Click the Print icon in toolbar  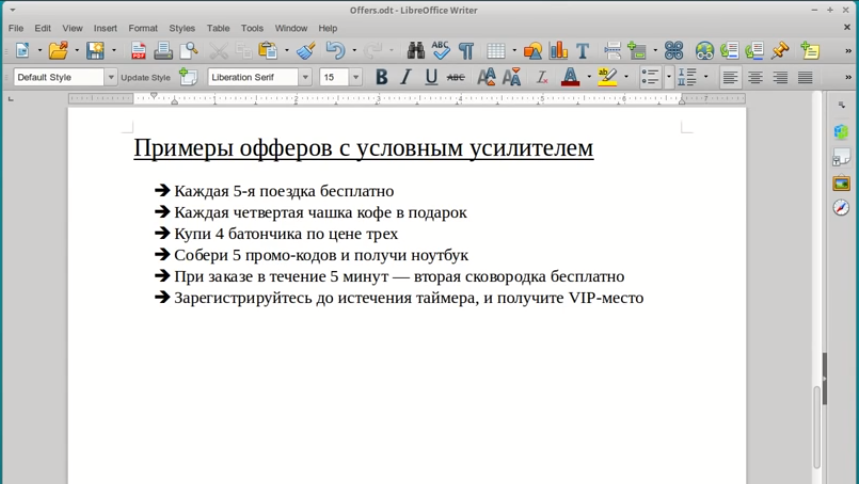click(163, 50)
